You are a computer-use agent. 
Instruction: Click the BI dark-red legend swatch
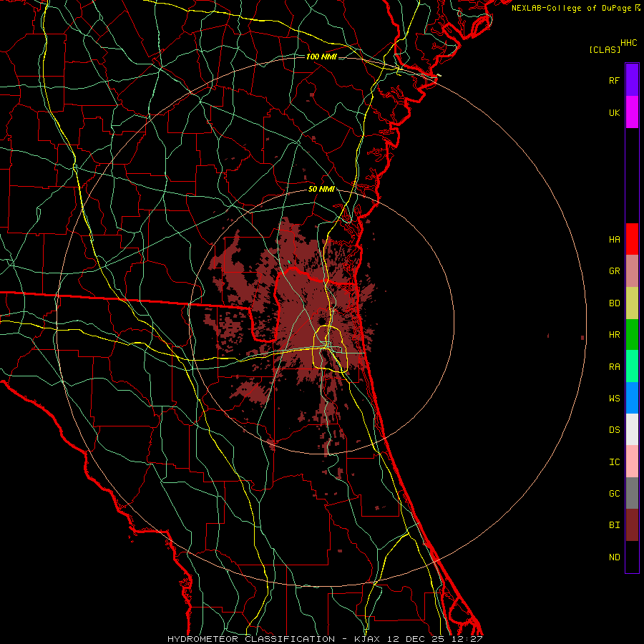click(x=632, y=525)
